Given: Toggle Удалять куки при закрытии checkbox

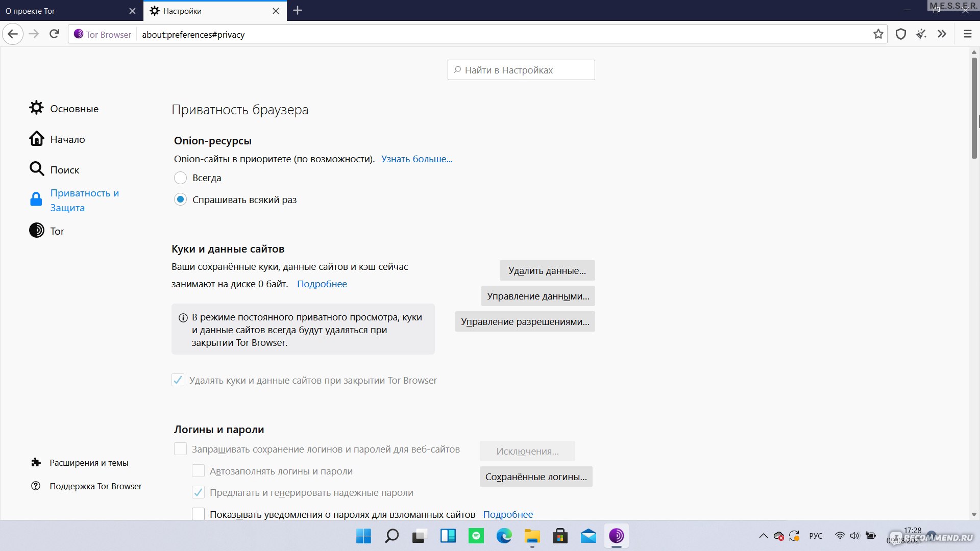Looking at the screenshot, I should tap(178, 380).
